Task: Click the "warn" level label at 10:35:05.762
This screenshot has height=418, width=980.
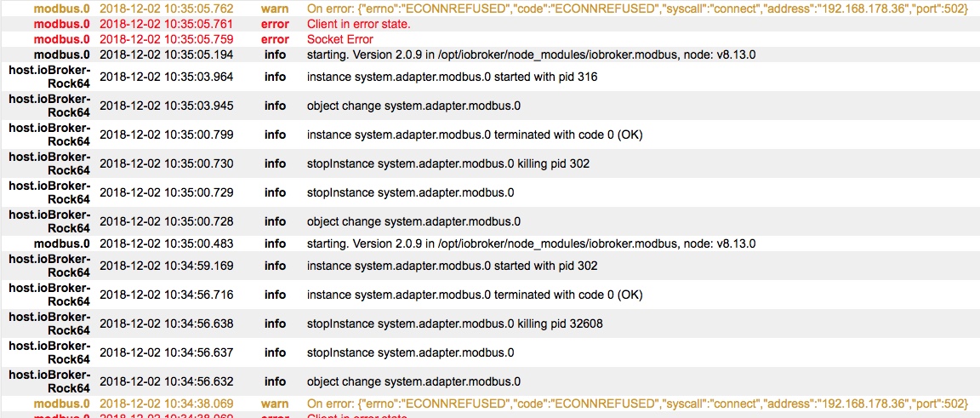Action: pos(275,9)
